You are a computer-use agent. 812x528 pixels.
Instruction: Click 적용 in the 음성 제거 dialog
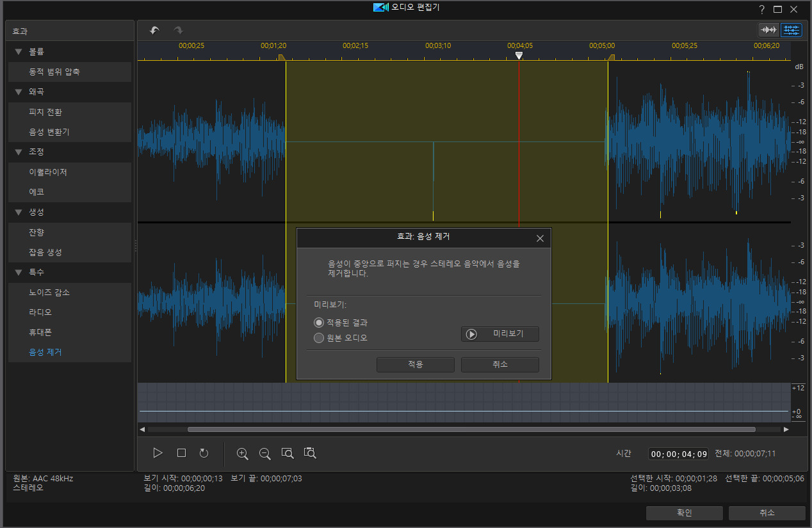415,364
